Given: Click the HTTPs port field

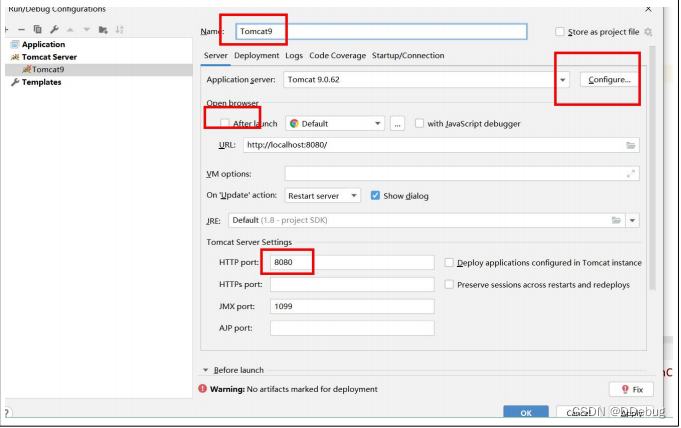Looking at the screenshot, I should (352, 284).
